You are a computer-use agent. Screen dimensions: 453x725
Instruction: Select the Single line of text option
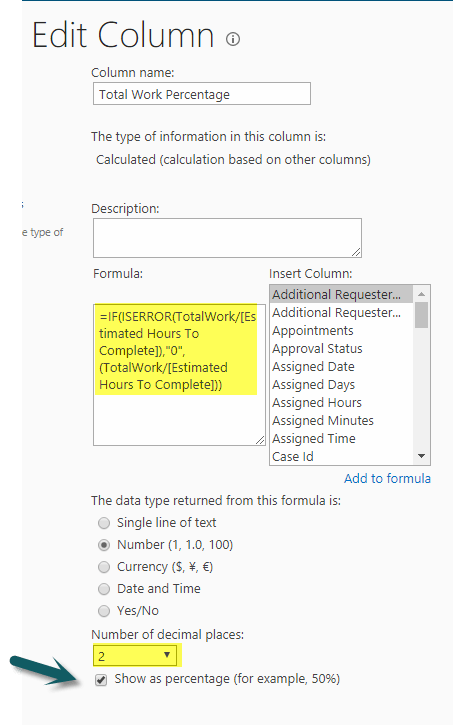coord(104,523)
